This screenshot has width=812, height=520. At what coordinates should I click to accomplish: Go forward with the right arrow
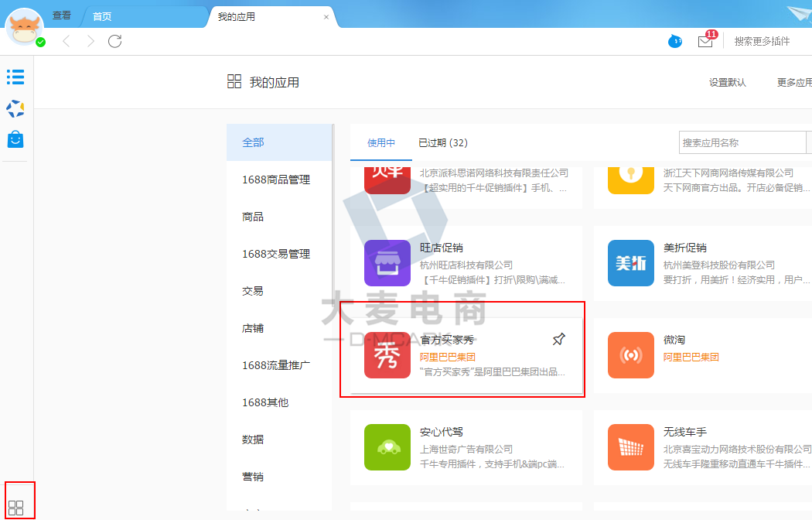click(x=90, y=41)
